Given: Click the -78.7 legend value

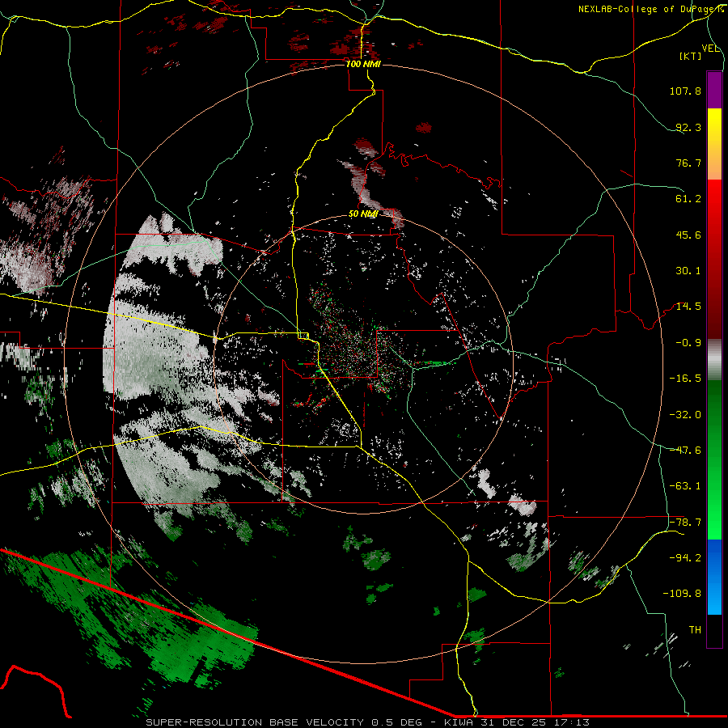Looking at the screenshot, I should click(x=685, y=523).
